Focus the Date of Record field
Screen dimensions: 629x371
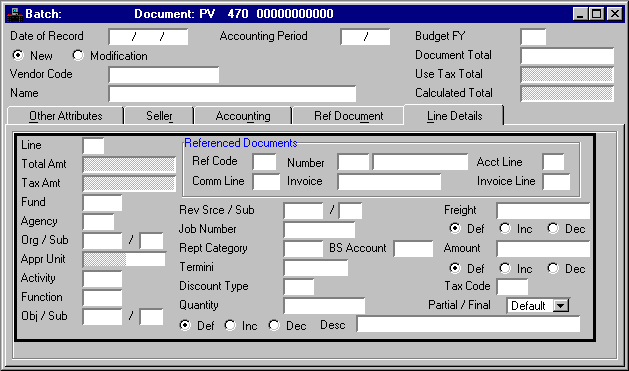(148, 37)
